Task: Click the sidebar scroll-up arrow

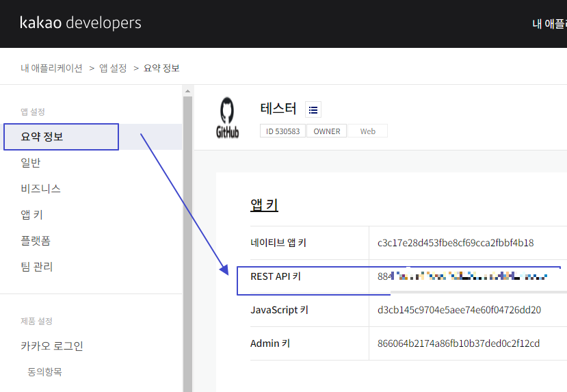Action: point(187,91)
